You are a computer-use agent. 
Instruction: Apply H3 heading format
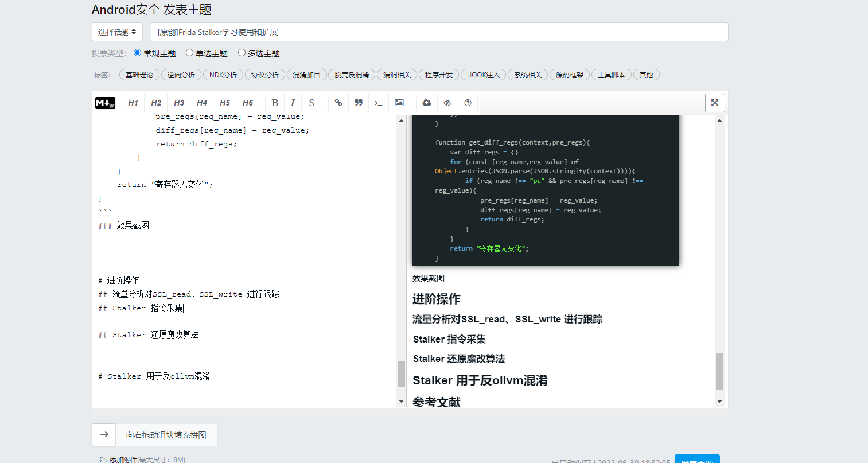[179, 103]
